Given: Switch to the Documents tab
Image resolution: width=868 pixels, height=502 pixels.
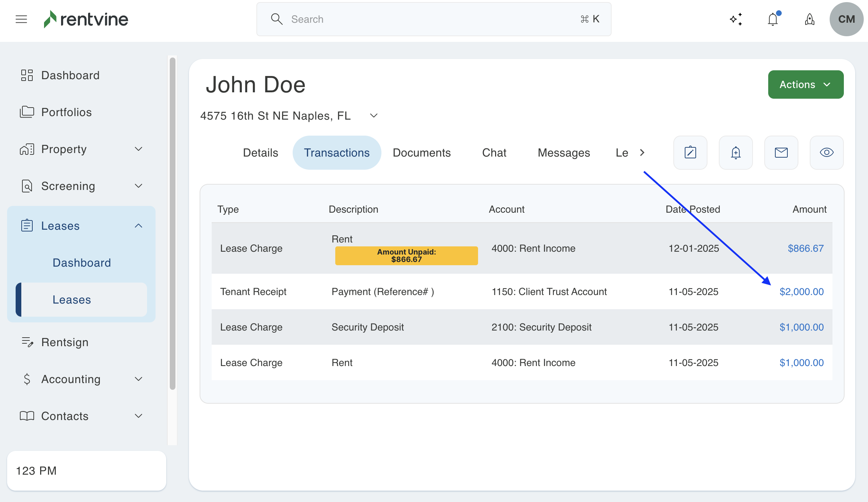Looking at the screenshot, I should [422, 153].
